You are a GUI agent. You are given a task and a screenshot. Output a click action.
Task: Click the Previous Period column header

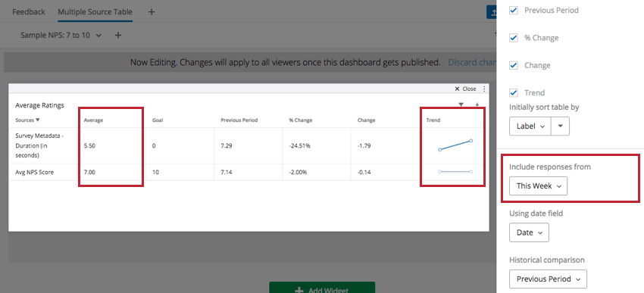pos(239,120)
